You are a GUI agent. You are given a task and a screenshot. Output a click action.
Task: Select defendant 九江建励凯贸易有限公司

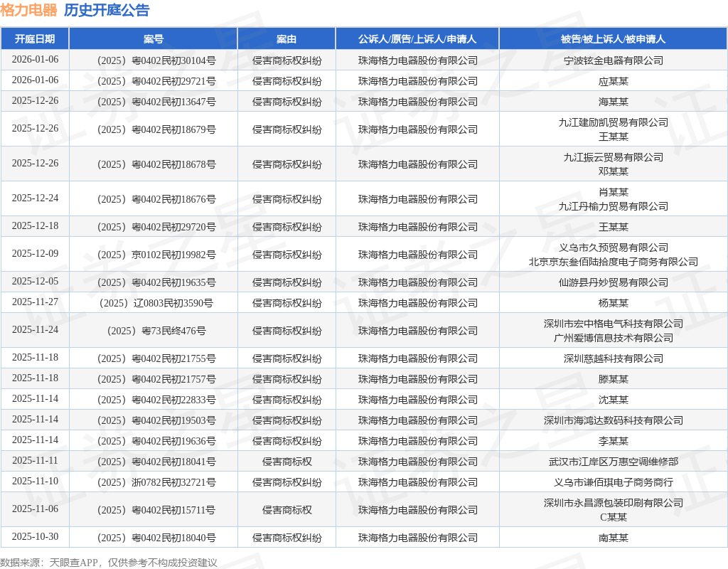[x=614, y=122]
